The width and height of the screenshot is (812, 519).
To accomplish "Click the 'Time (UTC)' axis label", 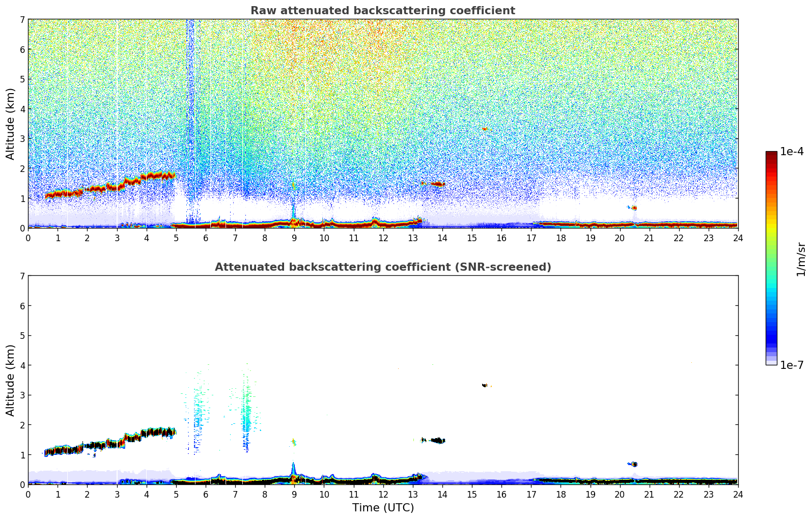I will pyautogui.click(x=383, y=508).
